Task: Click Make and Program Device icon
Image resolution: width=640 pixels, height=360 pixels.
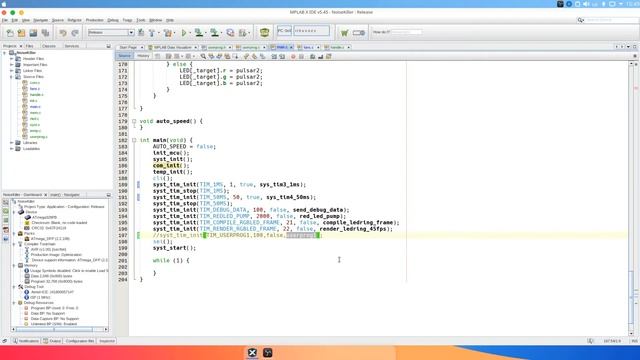Action: (199, 33)
